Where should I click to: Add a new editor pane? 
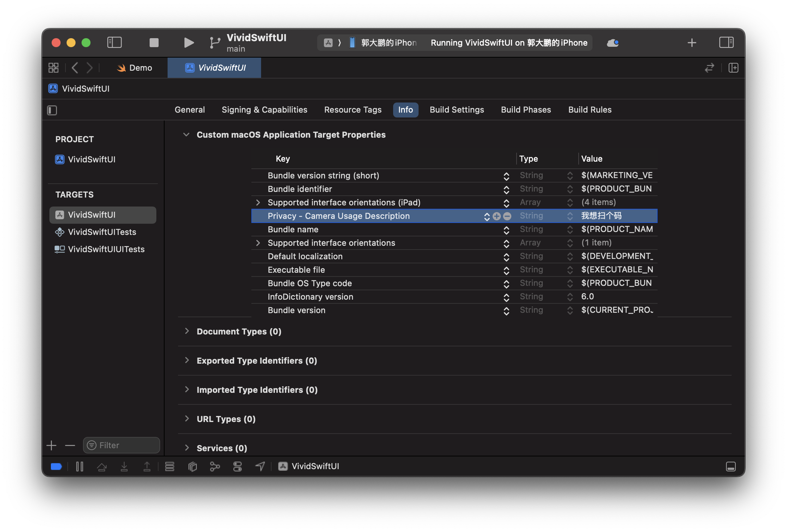(733, 68)
